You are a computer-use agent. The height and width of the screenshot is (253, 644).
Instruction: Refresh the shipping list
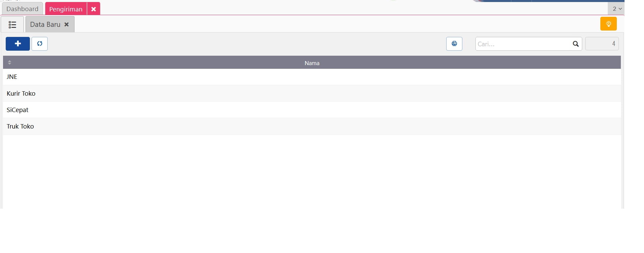pyautogui.click(x=40, y=44)
